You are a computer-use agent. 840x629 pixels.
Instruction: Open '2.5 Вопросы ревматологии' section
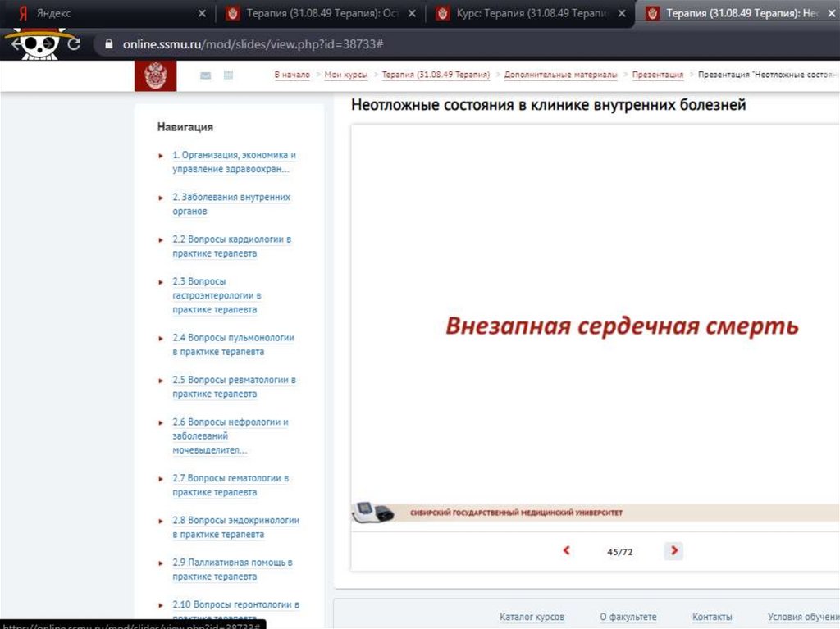pyautogui.click(x=234, y=387)
